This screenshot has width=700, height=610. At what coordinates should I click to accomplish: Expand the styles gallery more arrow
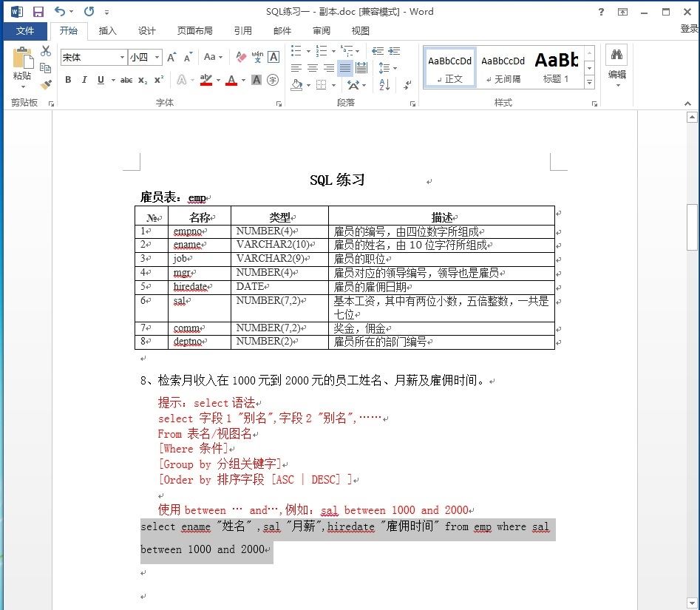click(x=590, y=82)
